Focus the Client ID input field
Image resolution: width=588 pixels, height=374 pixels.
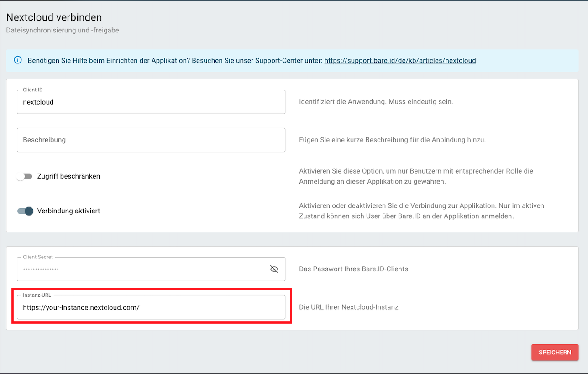pos(151,102)
